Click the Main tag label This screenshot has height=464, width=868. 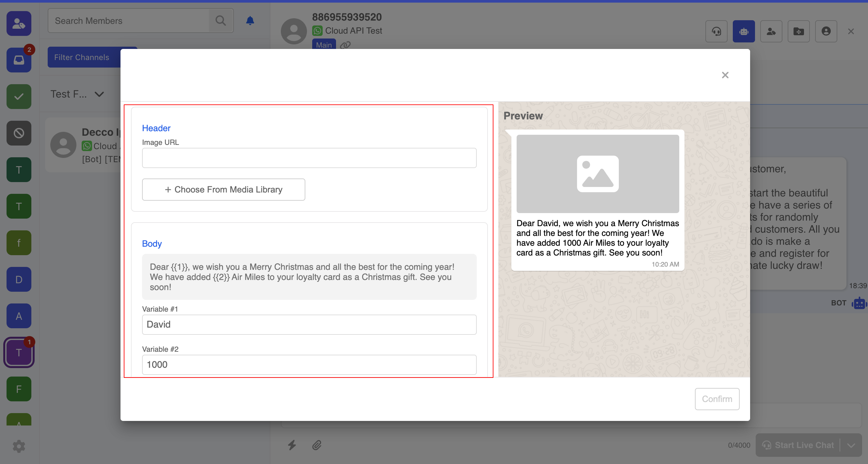tap(324, 45)
